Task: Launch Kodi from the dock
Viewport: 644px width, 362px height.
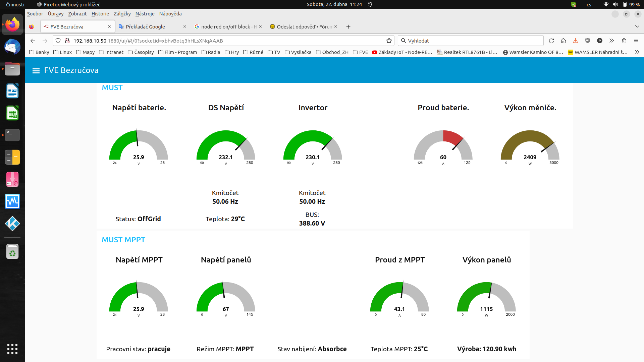Action: 12,224
